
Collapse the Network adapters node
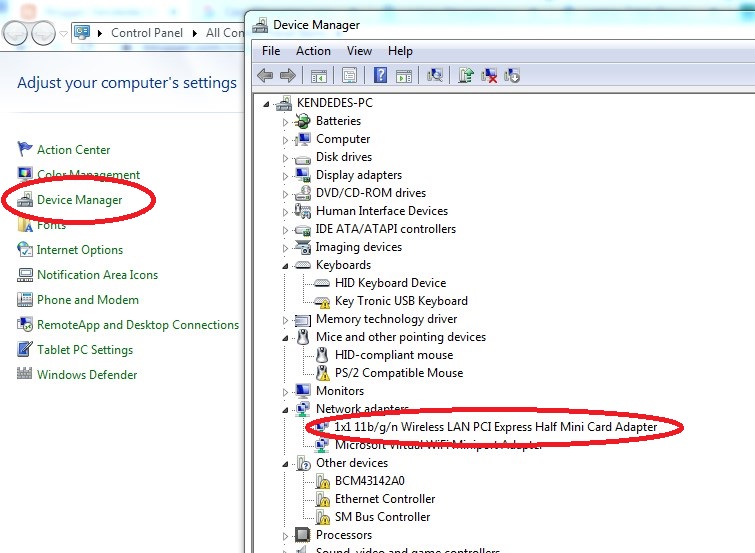click(285, 410)
